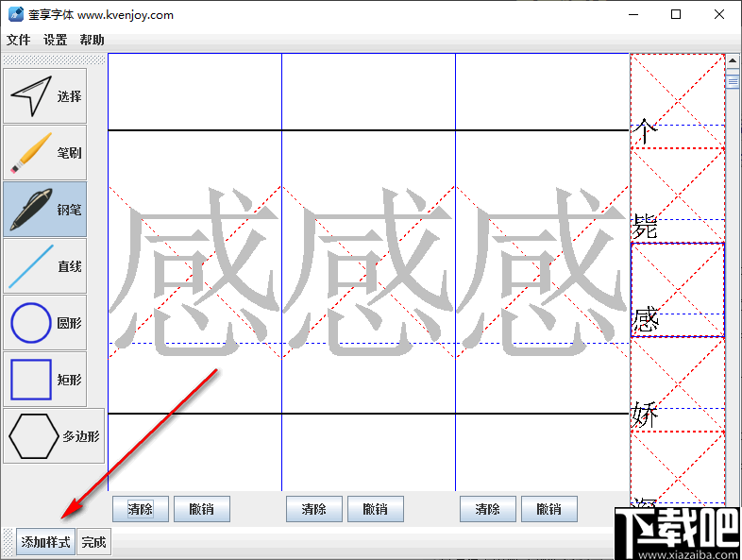This screenshot has width=742, height=560.
Task: Open the 设置 menu
Action: 55,40
